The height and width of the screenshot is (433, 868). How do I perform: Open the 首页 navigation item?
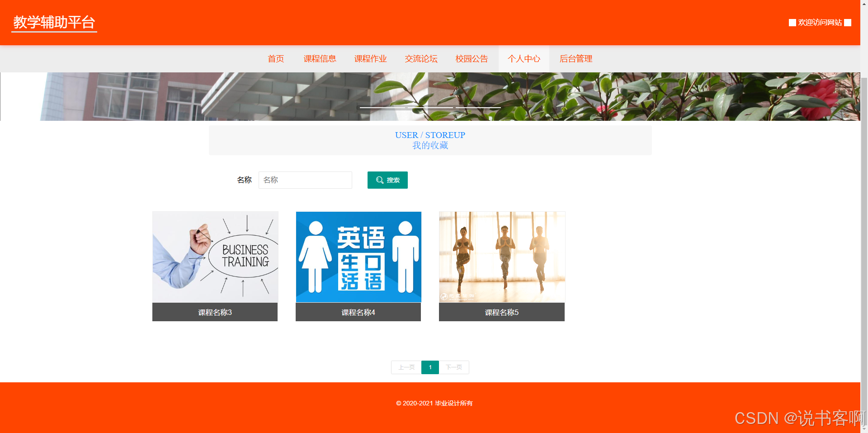pyautogui.click(x=276, y=59)
